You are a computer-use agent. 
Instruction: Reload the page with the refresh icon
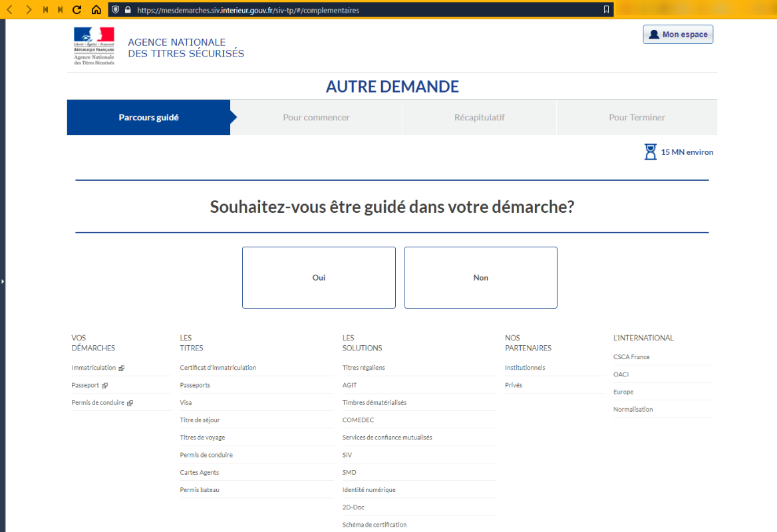pyautogui.click(x=77, y=10)
